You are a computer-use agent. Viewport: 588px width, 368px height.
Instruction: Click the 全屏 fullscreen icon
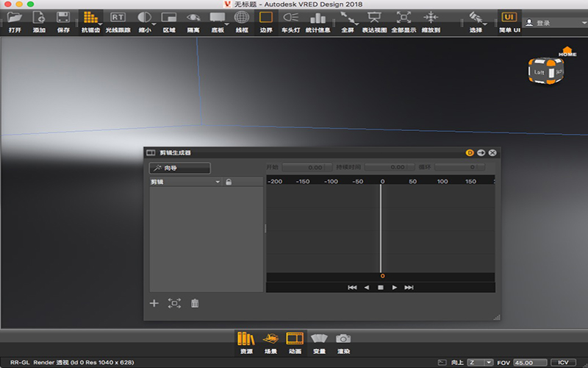(x=348, y=17)
